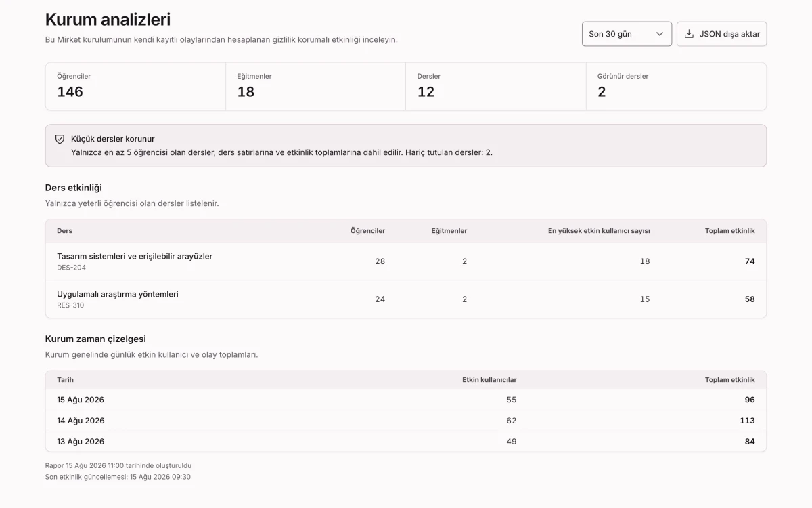812x508 pixels.
Task: Click the "En yüksek etkin kullanıcı sayısı" column header
Action: 599,231
